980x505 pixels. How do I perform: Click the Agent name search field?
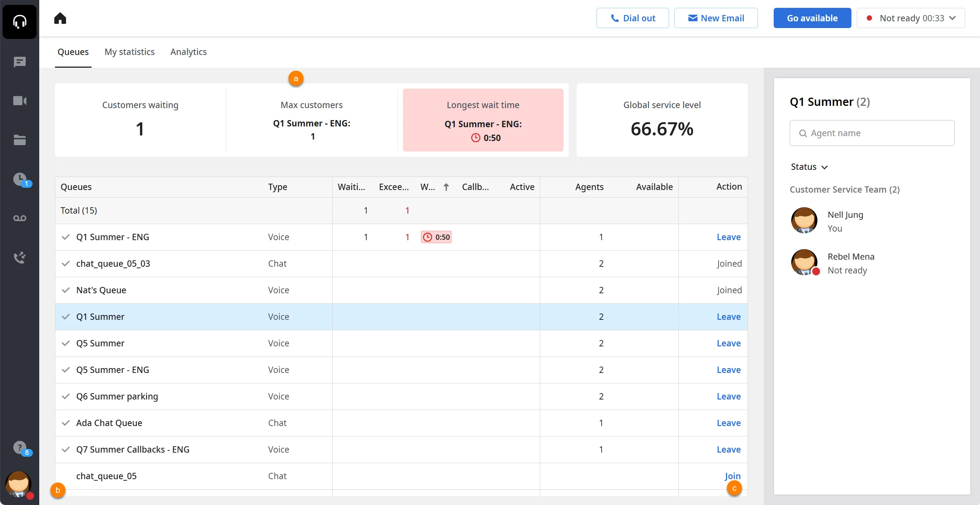point(872,133)
